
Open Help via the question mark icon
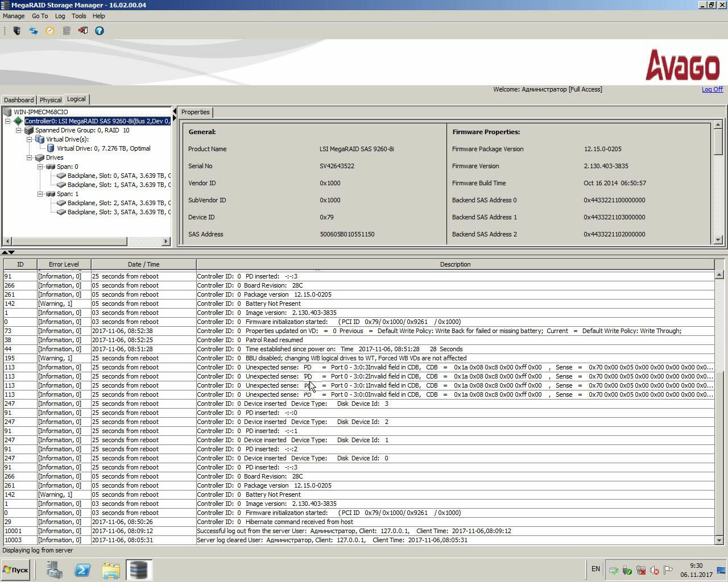coord(100,31)
